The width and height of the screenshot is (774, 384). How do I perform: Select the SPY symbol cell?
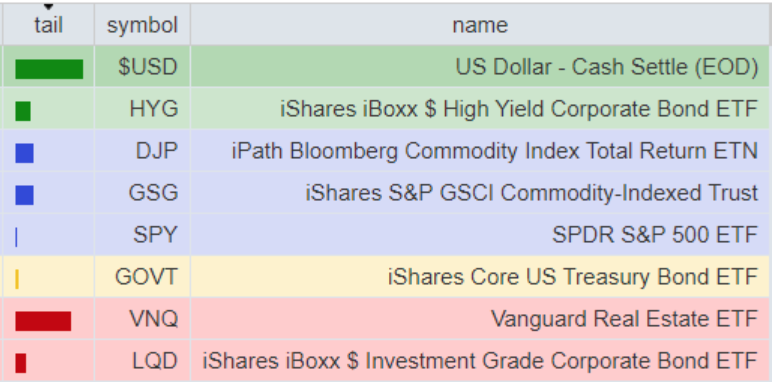[x=142, y=234]
